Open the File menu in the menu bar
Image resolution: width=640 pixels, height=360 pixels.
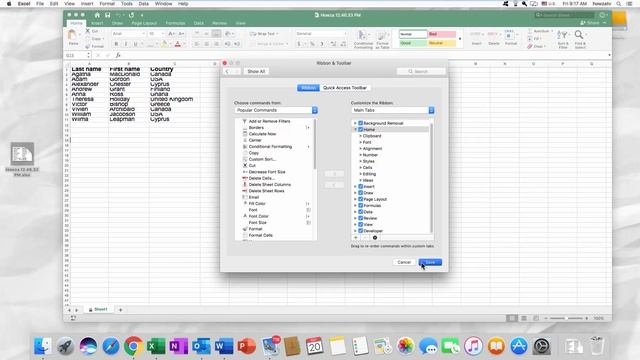point(40,4)
